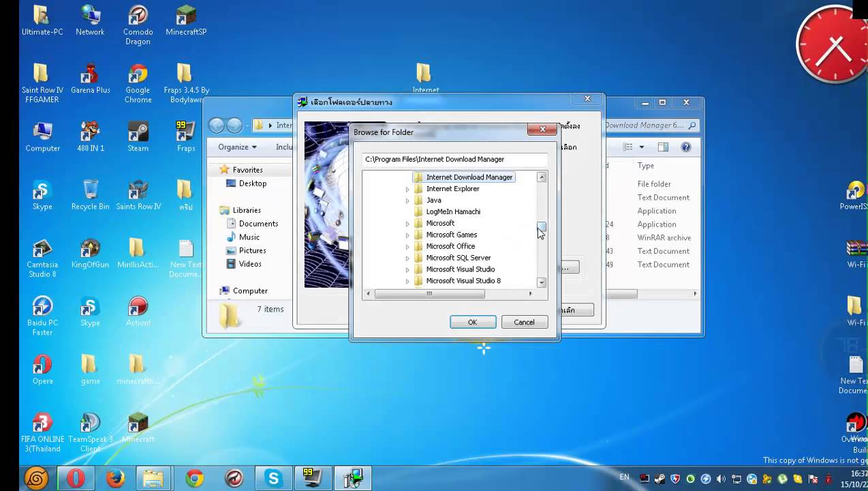The height and width of the screenshot is (491, 868).
Task: Choose Desktop under Favorites in Explorer
Action: [252, 183]
